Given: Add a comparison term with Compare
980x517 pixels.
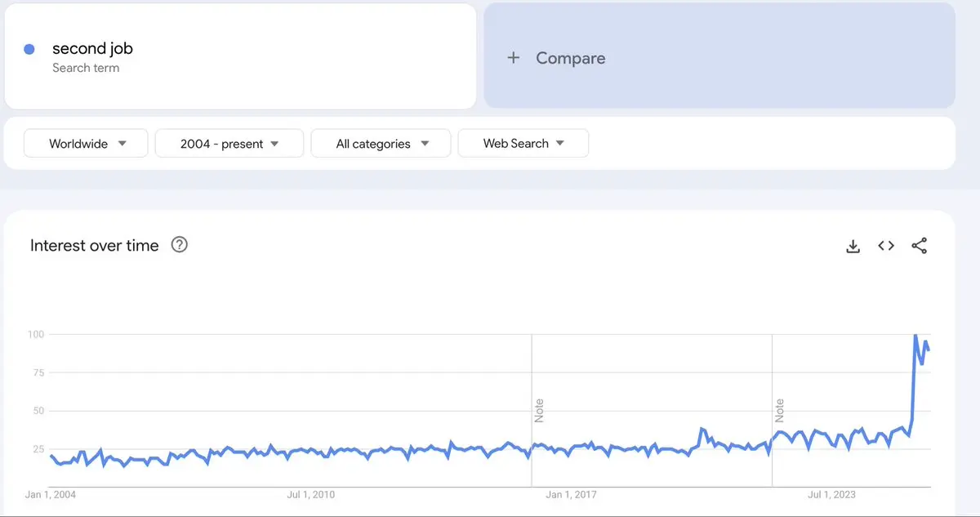Looking at the screenshot, I should [719, 56].
